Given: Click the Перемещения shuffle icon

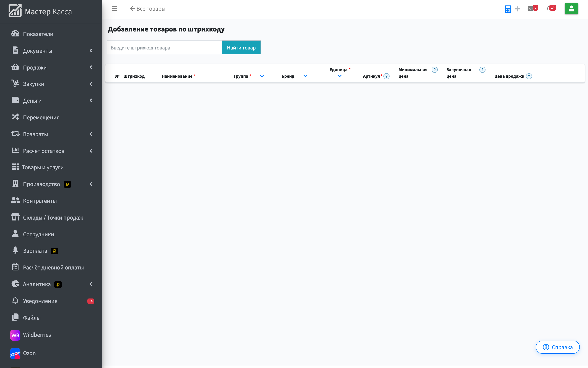Looking at the screenshot, I should tap(15, 117).
